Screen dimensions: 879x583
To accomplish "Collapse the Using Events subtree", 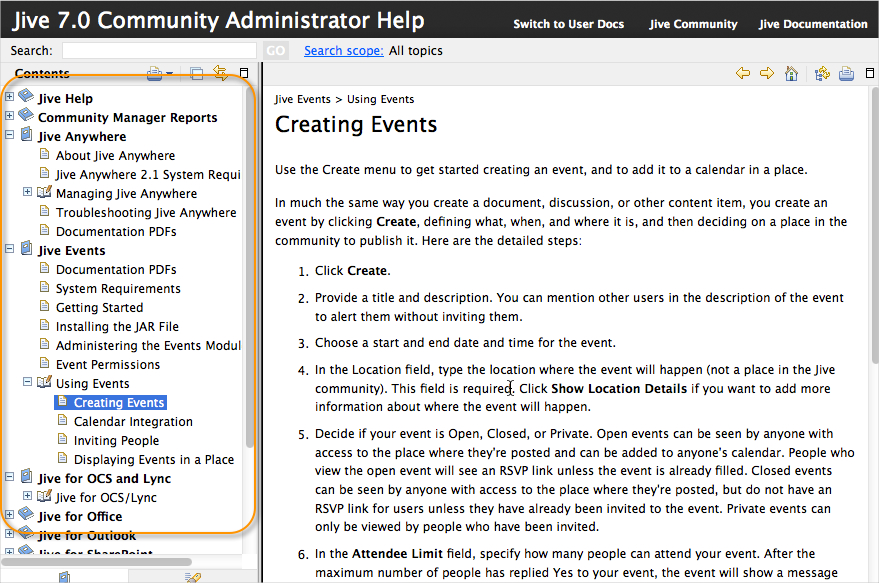I will tap(27, 382).
